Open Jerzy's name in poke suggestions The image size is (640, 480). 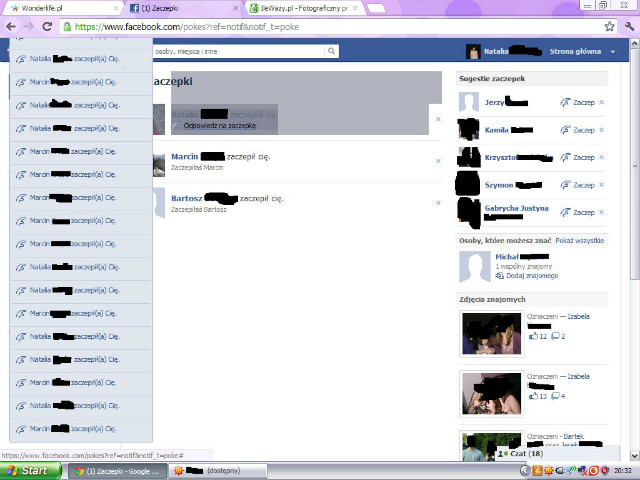[x=494, y=102]
